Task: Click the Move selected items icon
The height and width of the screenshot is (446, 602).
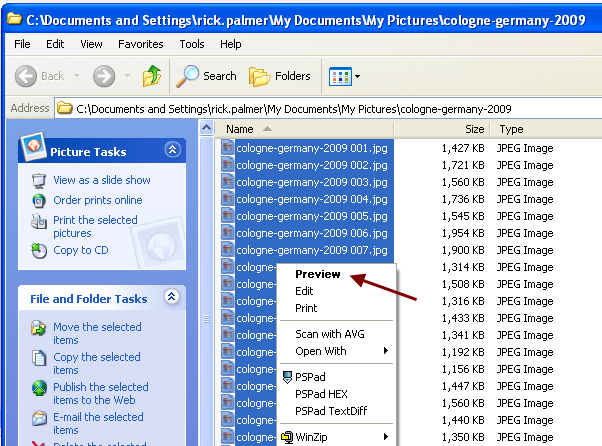Action: click(39, 328)
